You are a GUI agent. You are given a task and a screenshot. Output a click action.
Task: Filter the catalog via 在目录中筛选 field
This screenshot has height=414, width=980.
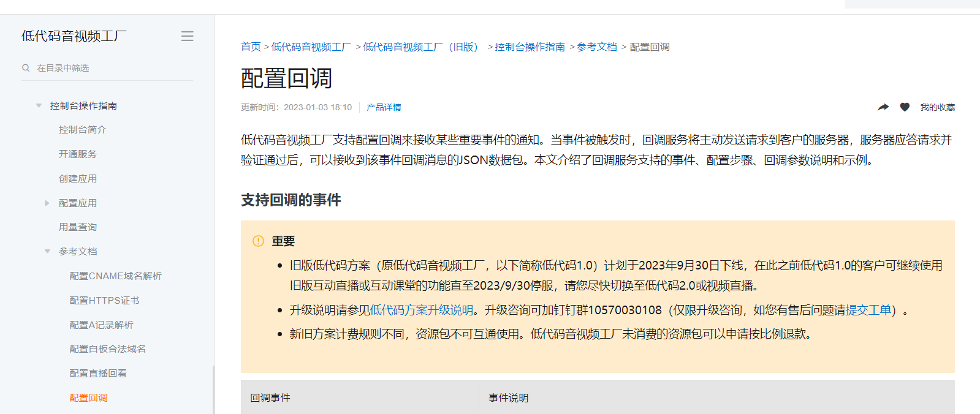pos(107,68)
